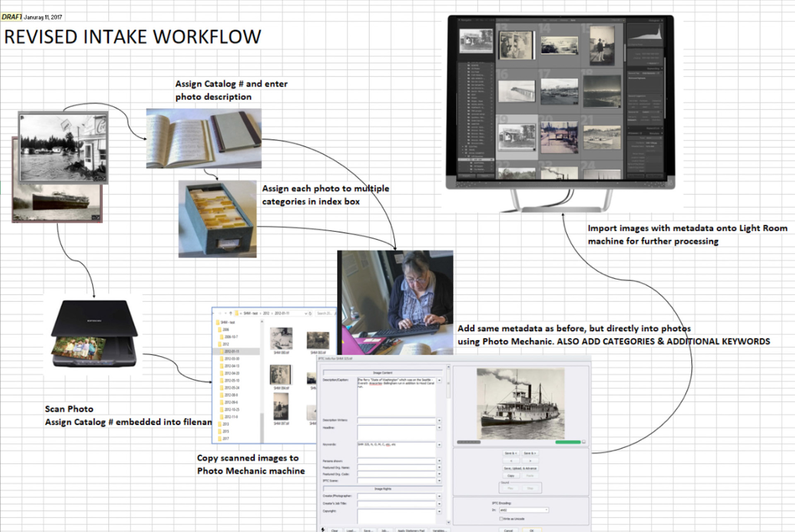The height and width of the screenshot is (532, 795).
Task: Click the refresh icon in explorer address bar
Action: 311,313
